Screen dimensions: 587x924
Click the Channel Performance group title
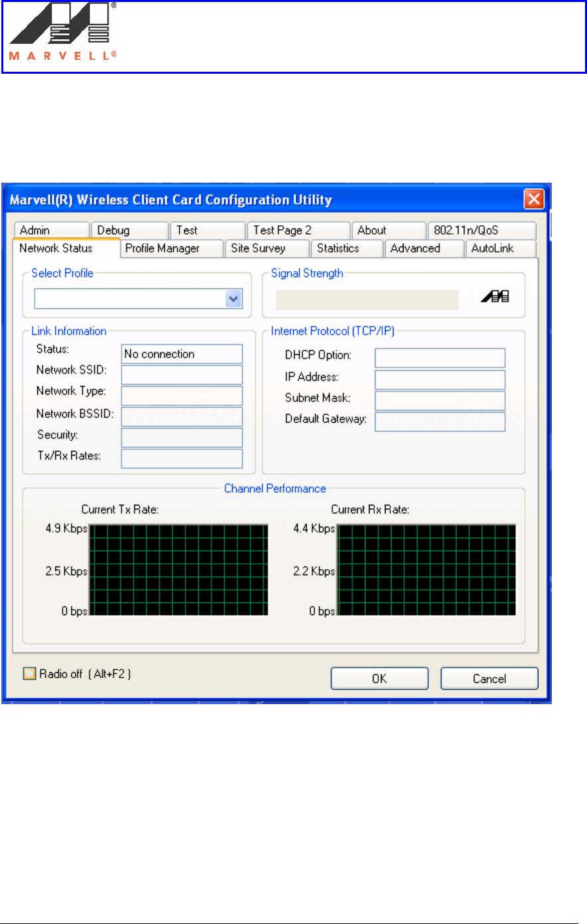(275, 488)
